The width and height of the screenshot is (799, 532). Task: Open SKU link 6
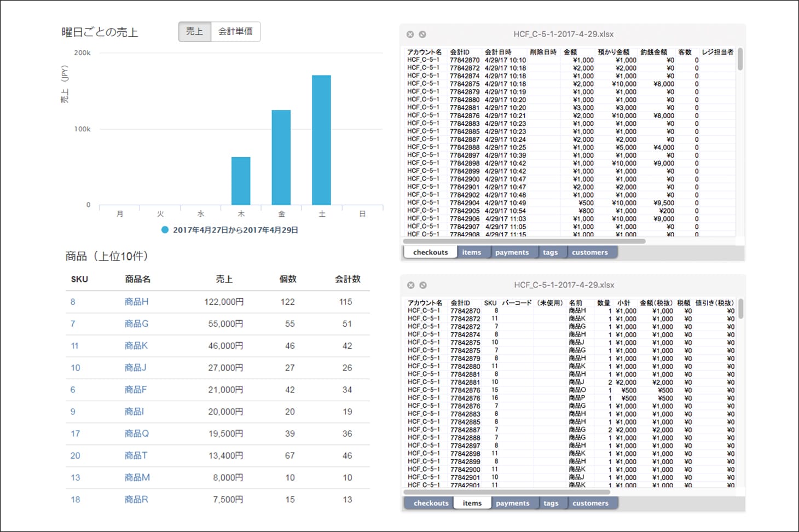pos(73,390)
